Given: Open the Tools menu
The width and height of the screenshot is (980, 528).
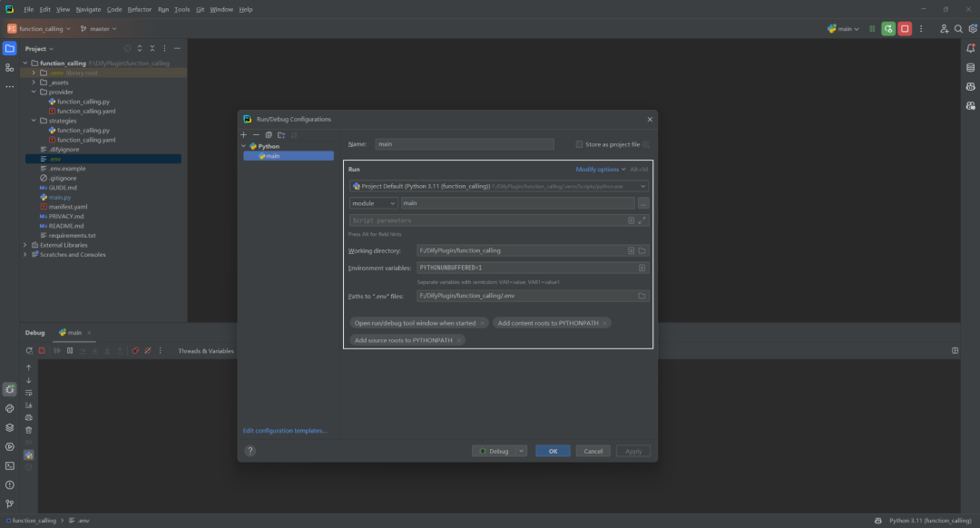Looking at the screenshot, I should click(x=181, y=9).
